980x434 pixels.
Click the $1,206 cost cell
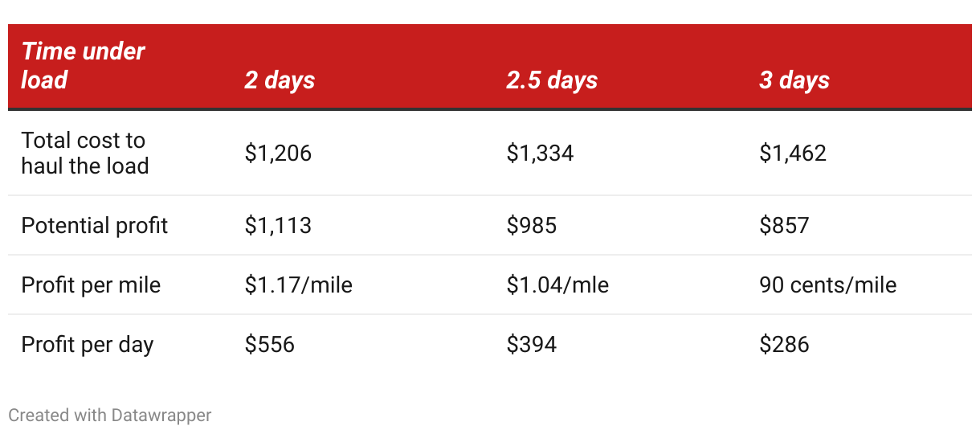[278, 153]
